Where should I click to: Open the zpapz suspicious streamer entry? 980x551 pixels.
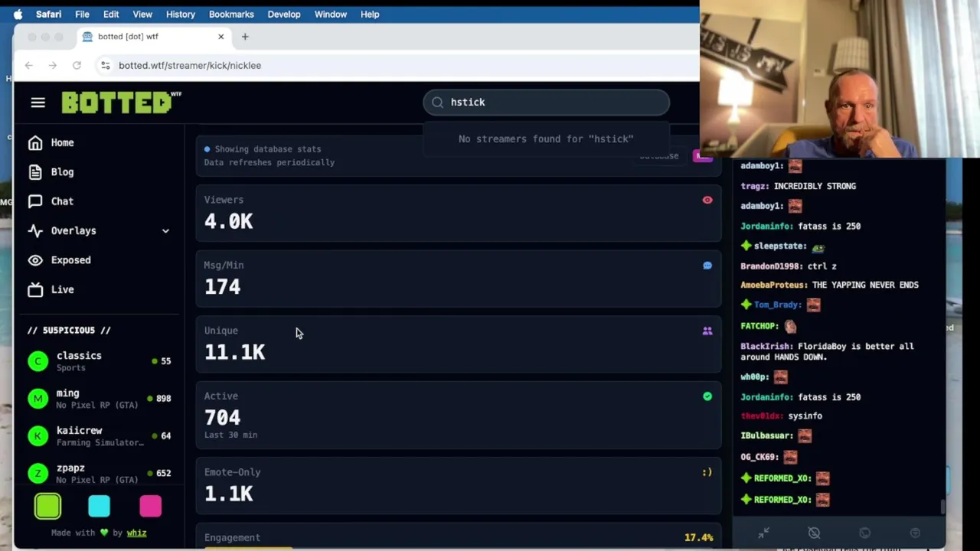(x=99, y=474)
